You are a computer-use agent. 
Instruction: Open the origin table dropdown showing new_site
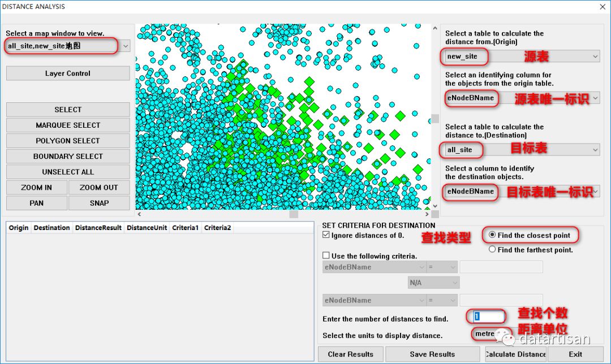click(522, 57)
